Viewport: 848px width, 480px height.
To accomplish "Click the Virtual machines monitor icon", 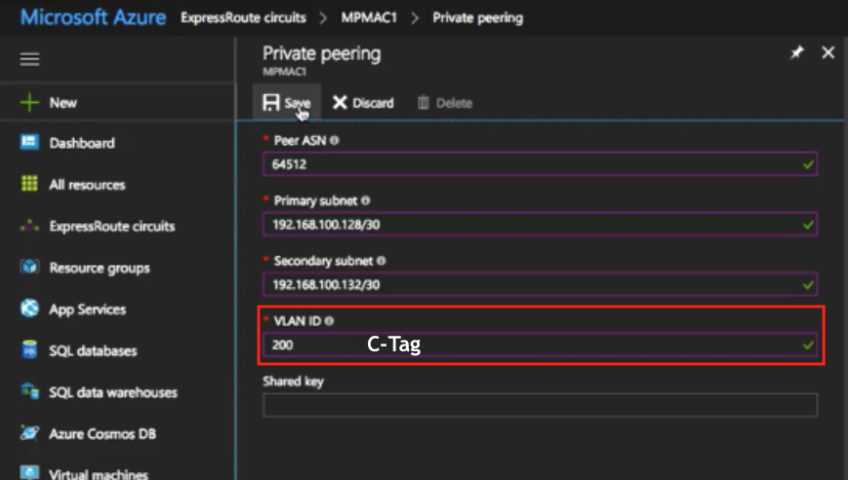I will (x=29, y=472).
